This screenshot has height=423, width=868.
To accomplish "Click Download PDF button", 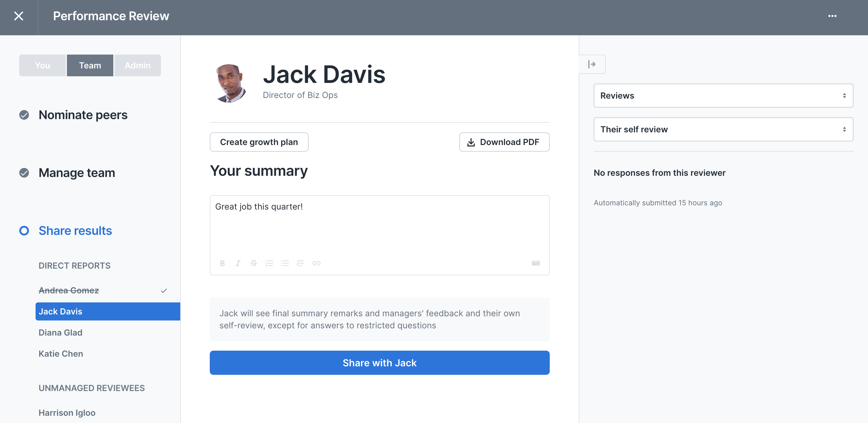I will (x=505, y=142).
